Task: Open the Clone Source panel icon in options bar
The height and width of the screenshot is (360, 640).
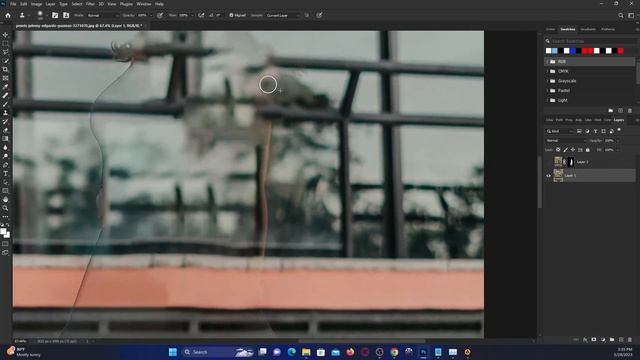Action: tap(66, 15)
